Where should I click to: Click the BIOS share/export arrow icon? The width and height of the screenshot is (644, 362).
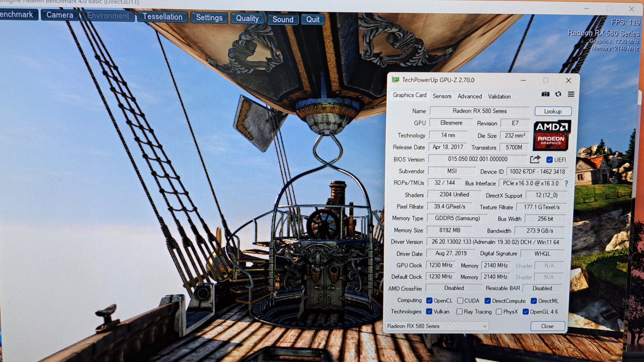[535, 159]
